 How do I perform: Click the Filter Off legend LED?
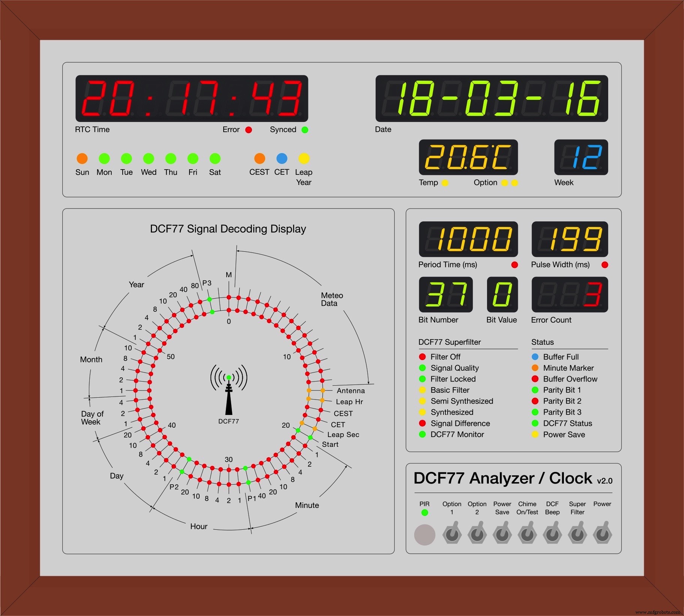pos(422,357)
